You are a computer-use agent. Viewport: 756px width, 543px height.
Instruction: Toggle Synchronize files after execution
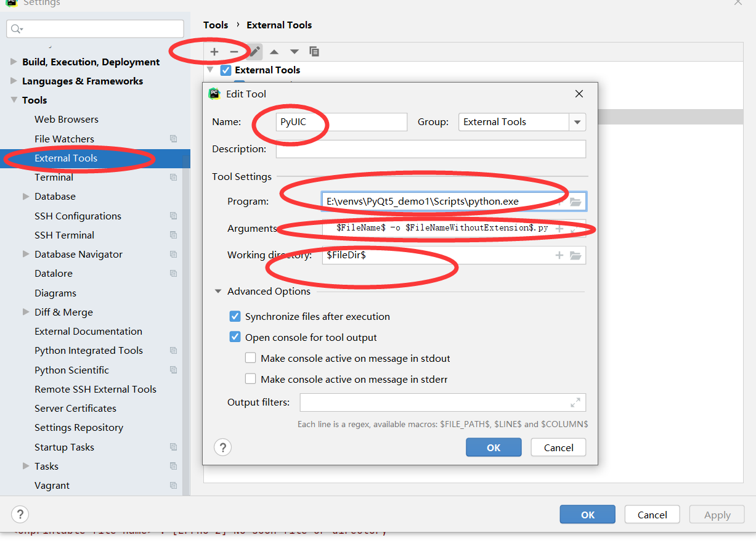coord(235,316)
